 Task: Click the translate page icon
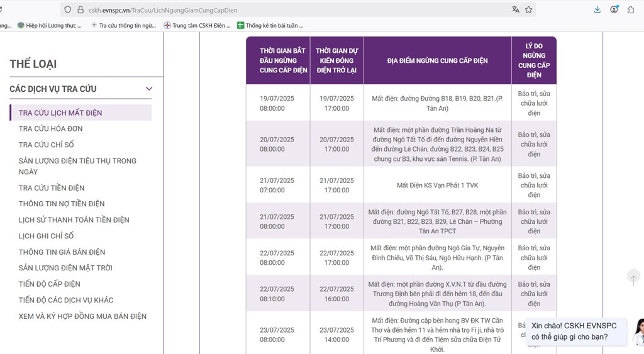coord(516,9)
